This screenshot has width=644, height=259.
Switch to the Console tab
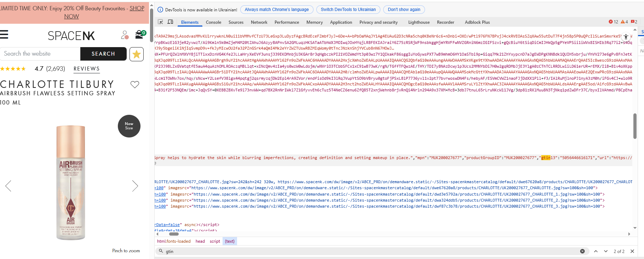pos(213,22)
